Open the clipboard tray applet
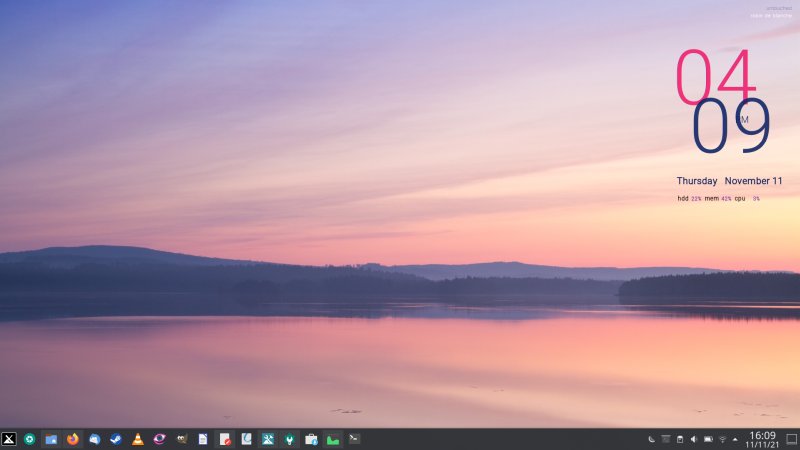The width and height of the screenshot is (800, 450). pyautogui.click(x=680, y=439)
